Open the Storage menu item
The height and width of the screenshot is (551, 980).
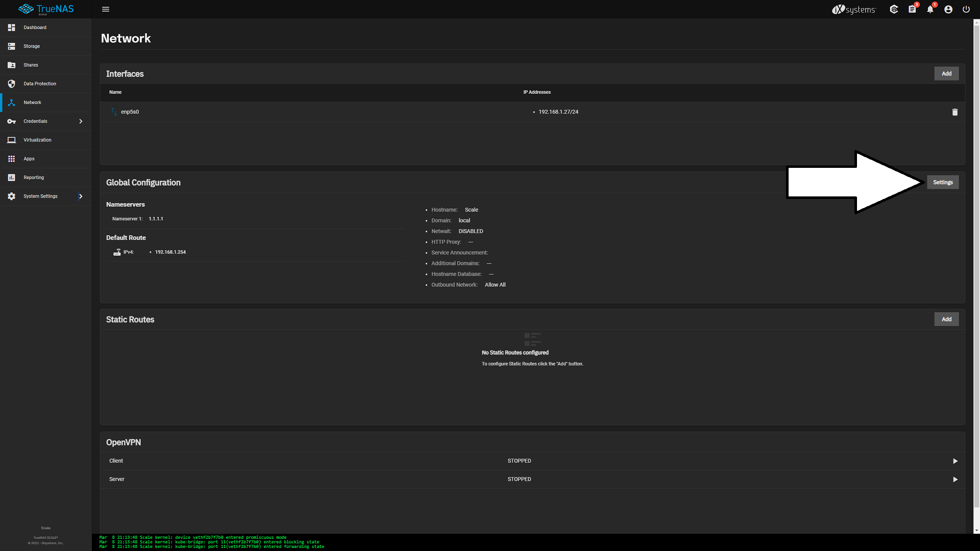click(x=46, y=46)
